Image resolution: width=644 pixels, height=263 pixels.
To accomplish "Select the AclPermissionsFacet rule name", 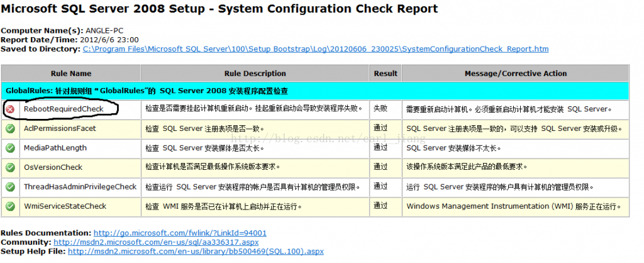I will click(x=60, y=128).
